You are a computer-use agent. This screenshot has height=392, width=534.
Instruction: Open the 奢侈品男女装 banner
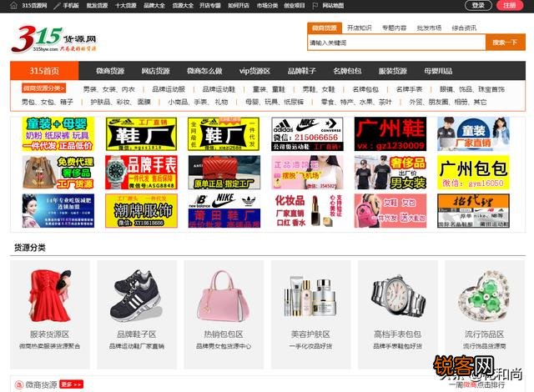(x=390, y=172)
